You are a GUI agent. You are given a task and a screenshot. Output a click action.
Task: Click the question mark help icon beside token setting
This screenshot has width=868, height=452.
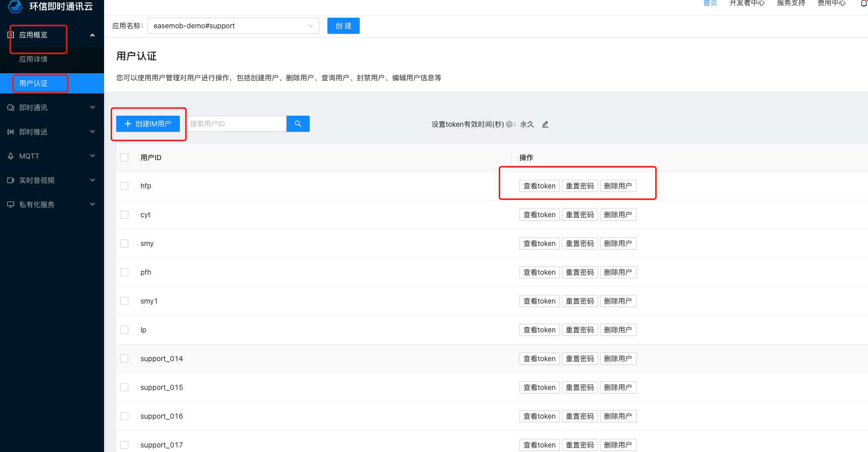tap(509, 124)
